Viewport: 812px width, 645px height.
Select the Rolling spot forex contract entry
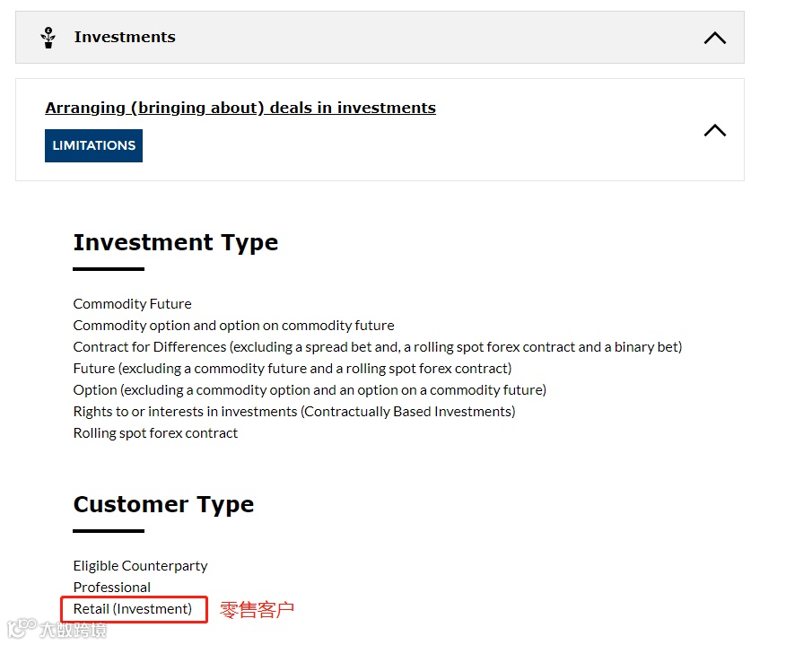pyautogui.click(x=155, y=433)
